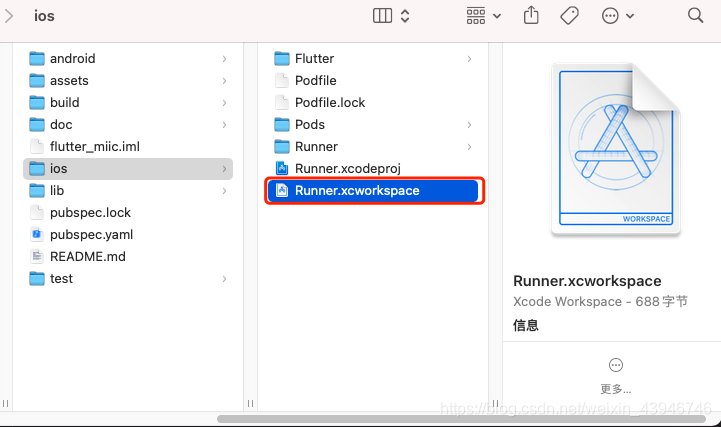The image size is (721, 427).
Task: Select the Podfile.lock document icon
Action: (x=282, y=102)
